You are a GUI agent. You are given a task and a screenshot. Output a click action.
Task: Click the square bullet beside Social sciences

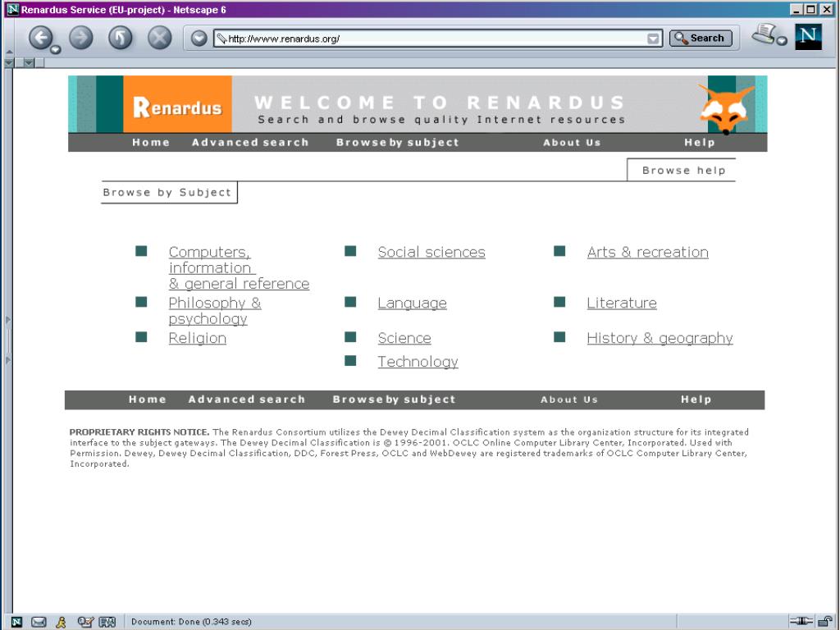[x=350, y=251]
